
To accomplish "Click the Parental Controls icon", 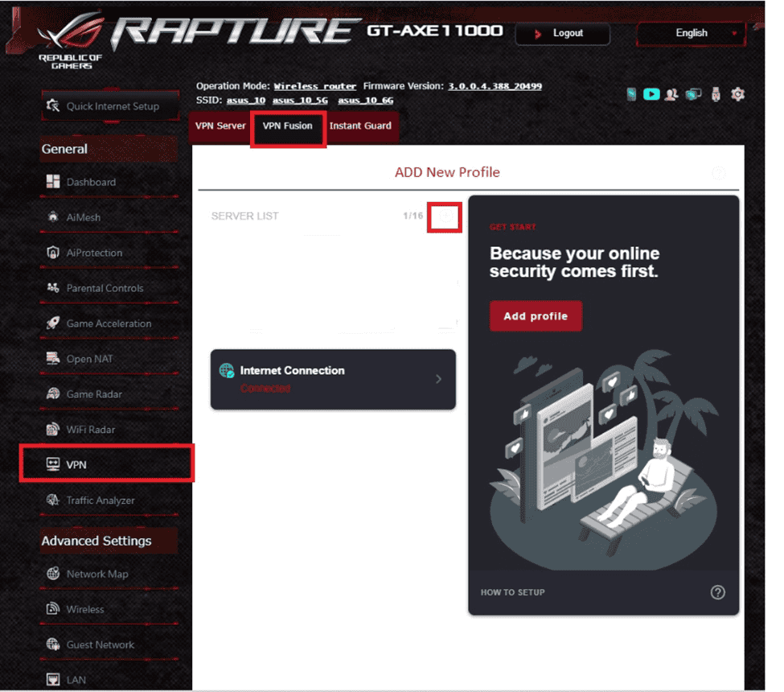I will point(52,288).
